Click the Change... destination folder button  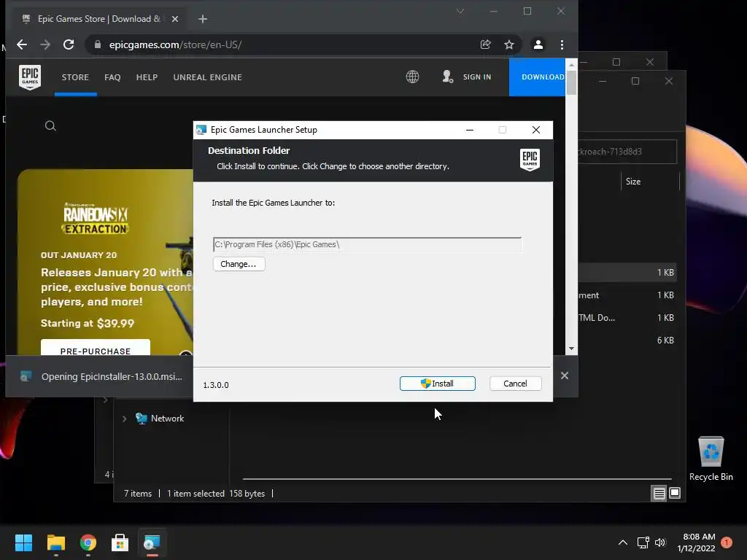coord(239,264)
